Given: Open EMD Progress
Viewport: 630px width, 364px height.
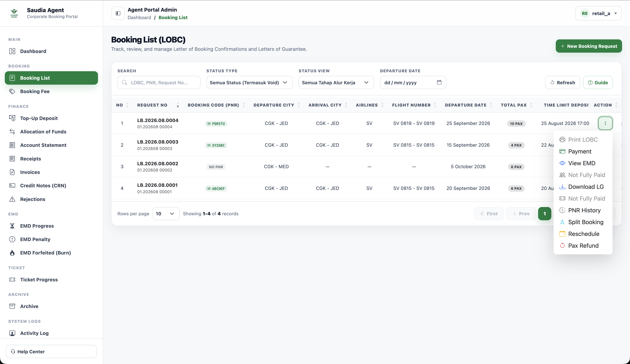Looking at the screenshot, I should point(51,226).
